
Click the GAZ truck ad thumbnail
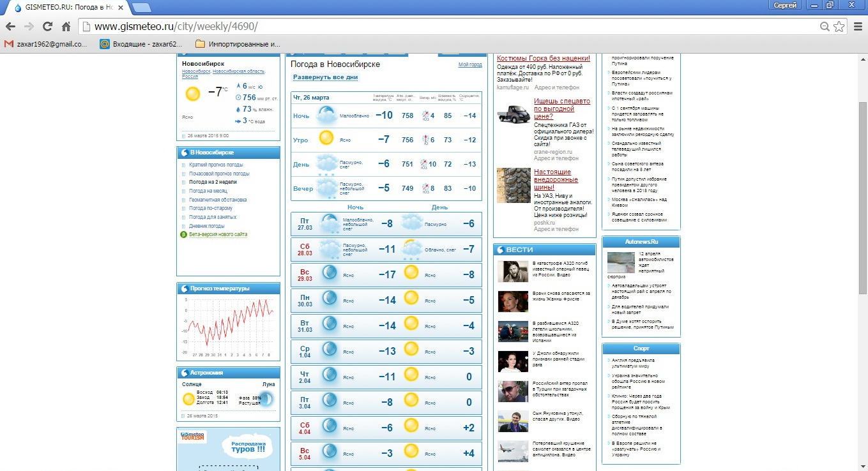tap(513, 116)
